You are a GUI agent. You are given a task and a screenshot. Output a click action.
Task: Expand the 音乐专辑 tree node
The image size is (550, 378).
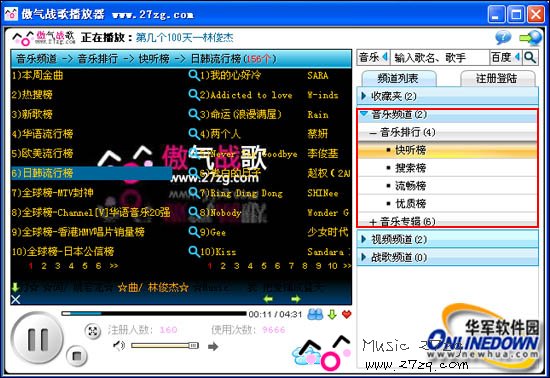tap(373, 222)
